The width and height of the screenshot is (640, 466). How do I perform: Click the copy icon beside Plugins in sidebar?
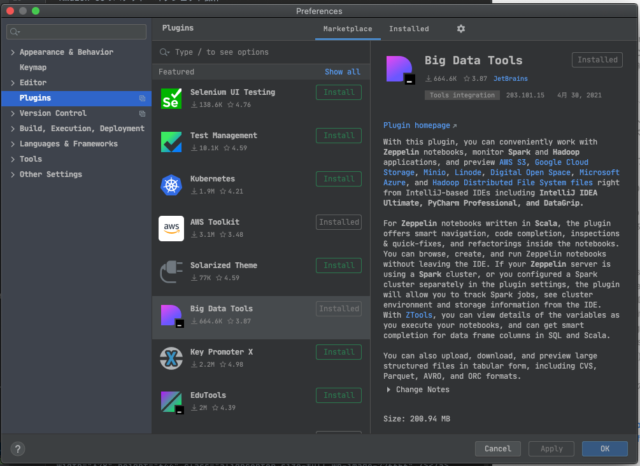(142, 98)
